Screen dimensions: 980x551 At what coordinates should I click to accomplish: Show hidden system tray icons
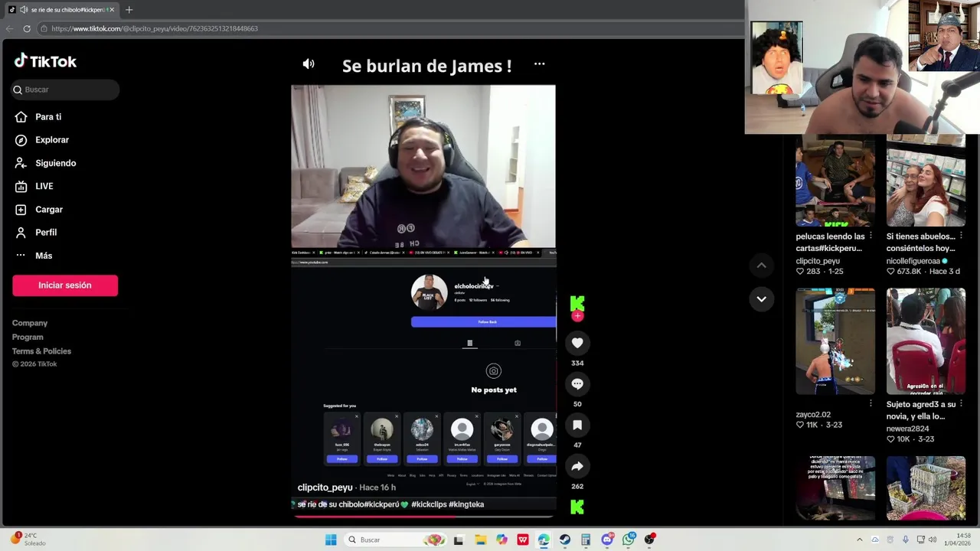[859, 540]
